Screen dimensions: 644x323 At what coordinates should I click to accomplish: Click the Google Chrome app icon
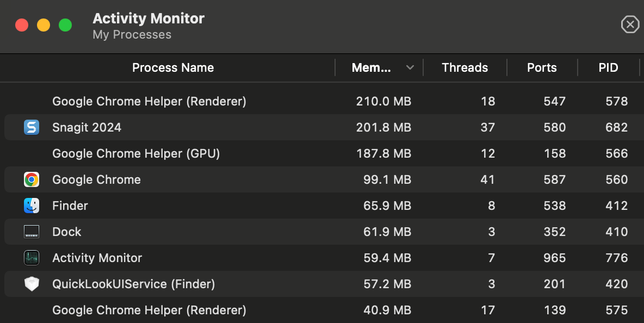32,179
